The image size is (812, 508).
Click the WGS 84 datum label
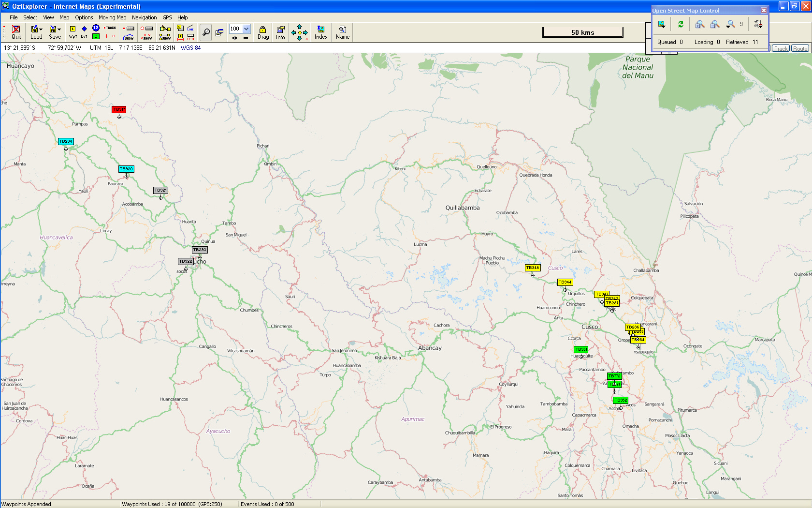pyautogui.click(x=190, y=48)
